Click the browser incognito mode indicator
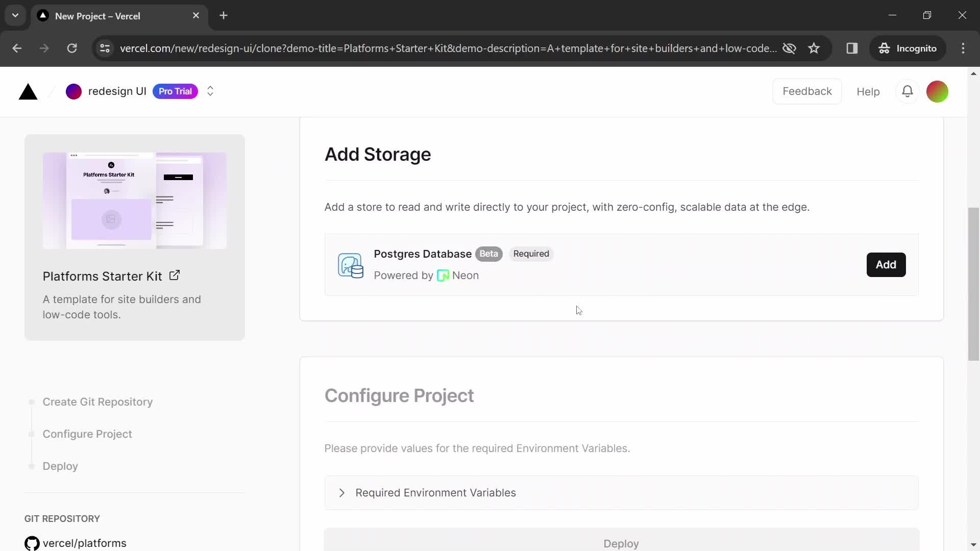The image size is (980, 551). (908, 48)
